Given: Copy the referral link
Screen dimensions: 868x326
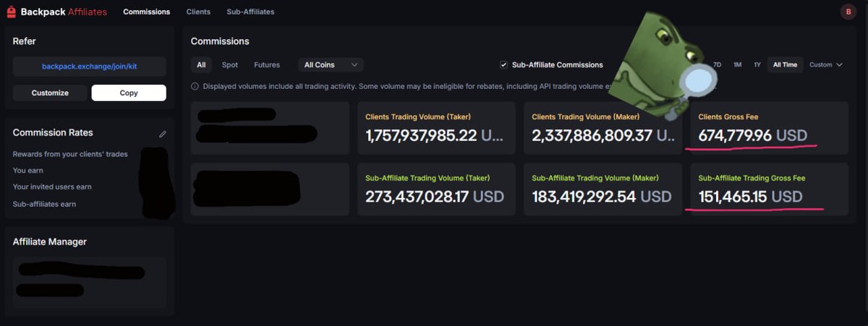Looking at the screenshot, I should [129, 93].
